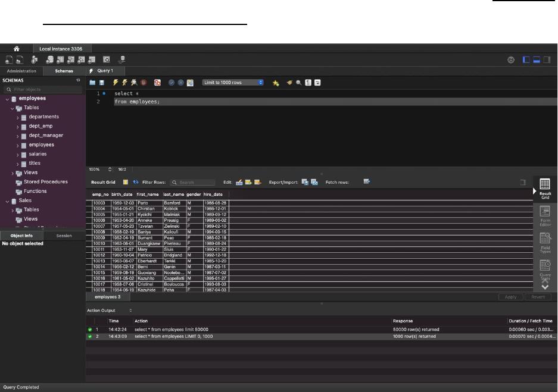The width and height of the screenshot is (558, 392).
Task: Switch to the Session tab
Action: pos(64,236)
